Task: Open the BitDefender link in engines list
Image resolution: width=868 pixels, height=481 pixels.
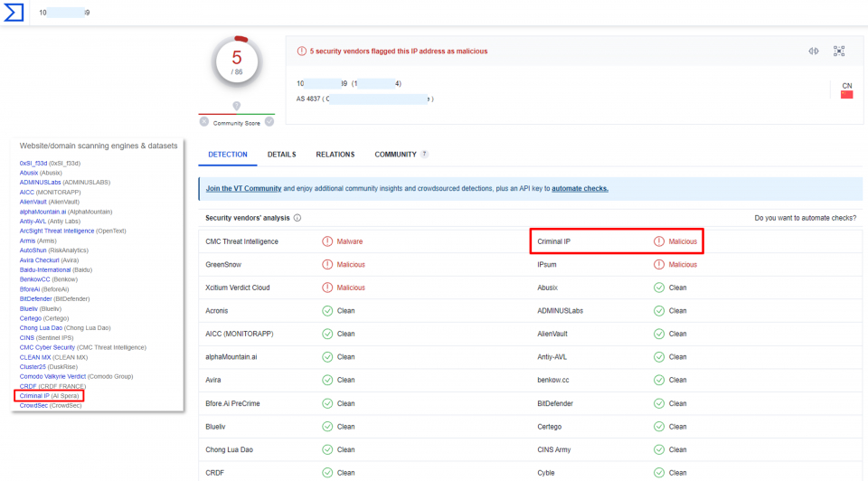Action: (35, 299)
